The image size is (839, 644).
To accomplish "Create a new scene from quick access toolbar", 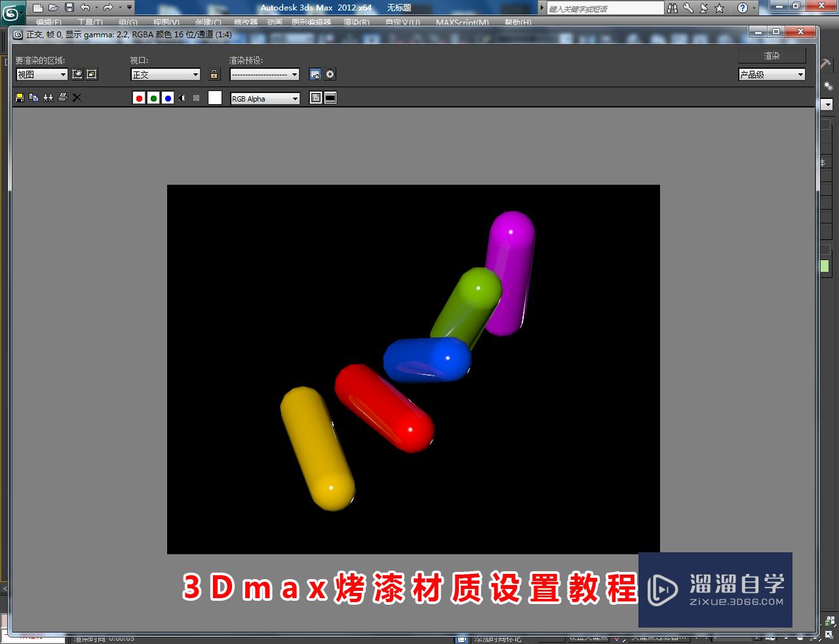I will (x=38, y=8).
